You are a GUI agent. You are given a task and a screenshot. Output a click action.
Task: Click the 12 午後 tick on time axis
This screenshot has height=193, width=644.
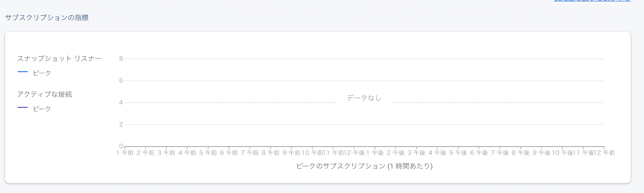point(353,152)
